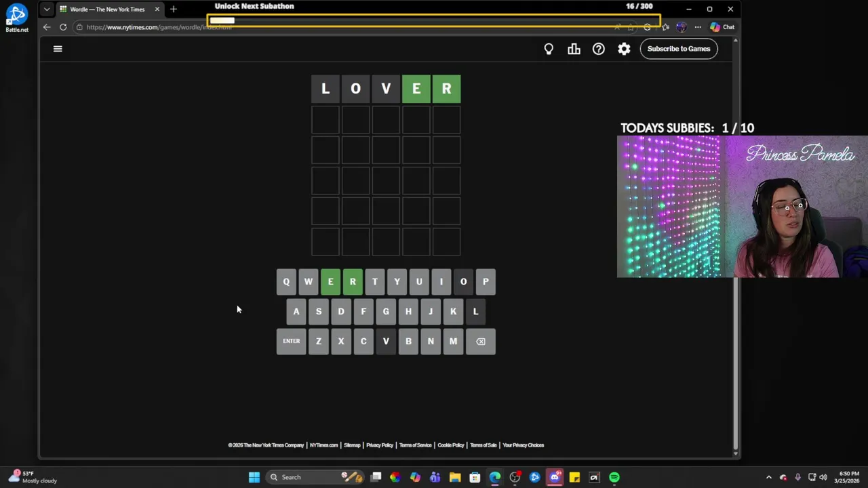Tap the green E key
Viewport: 868px width, 488px height.
click(x=330, y=282)
